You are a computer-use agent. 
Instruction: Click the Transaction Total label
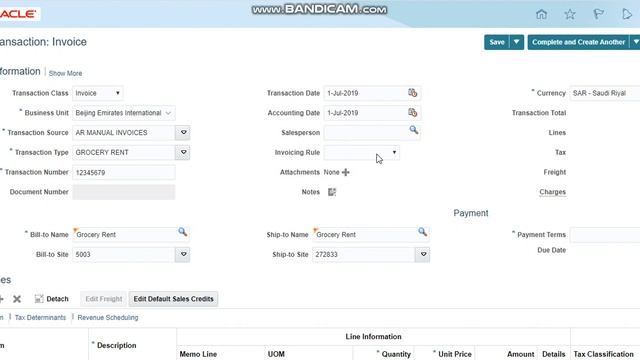point(539,113)
